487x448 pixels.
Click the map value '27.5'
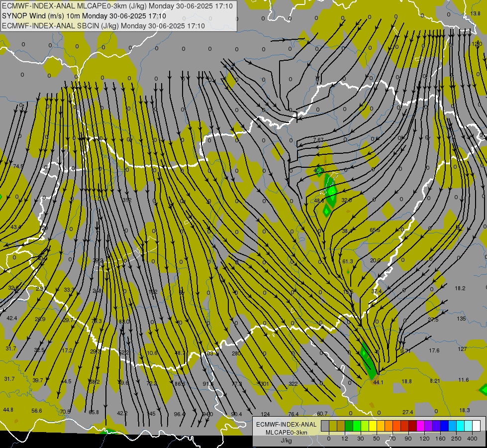pos(433,320)
